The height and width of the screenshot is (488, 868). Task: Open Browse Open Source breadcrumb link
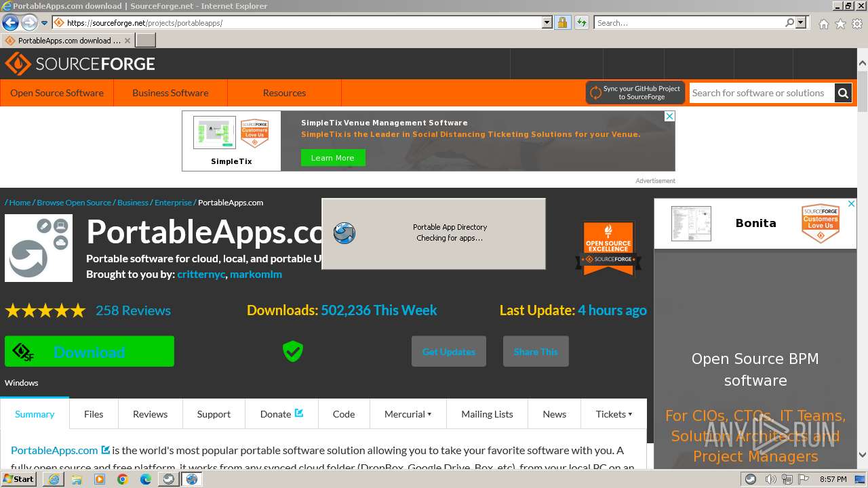[74, 203]
